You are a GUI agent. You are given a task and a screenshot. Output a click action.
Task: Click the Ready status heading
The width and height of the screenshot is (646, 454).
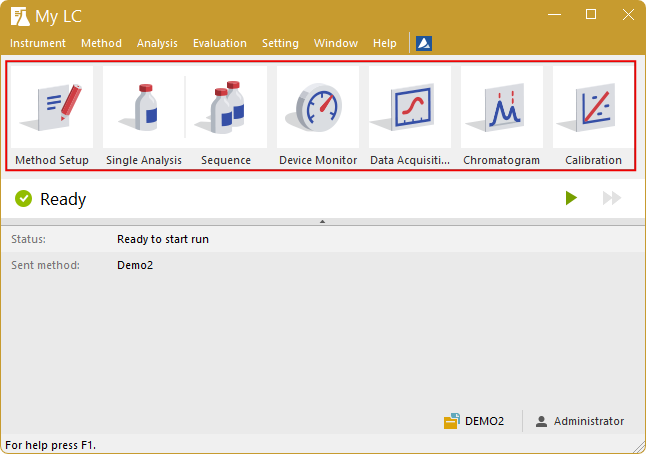point(63,199)
